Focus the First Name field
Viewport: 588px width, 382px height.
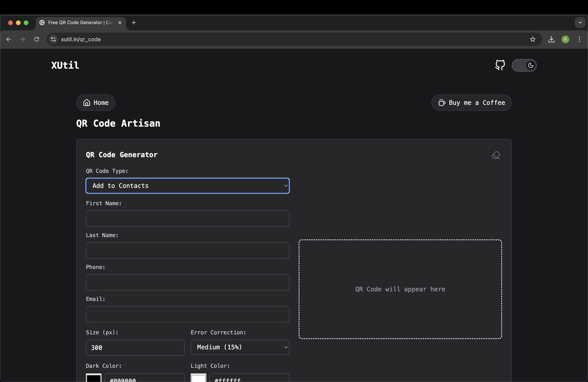pyautogui.click(x=187, y=219)
